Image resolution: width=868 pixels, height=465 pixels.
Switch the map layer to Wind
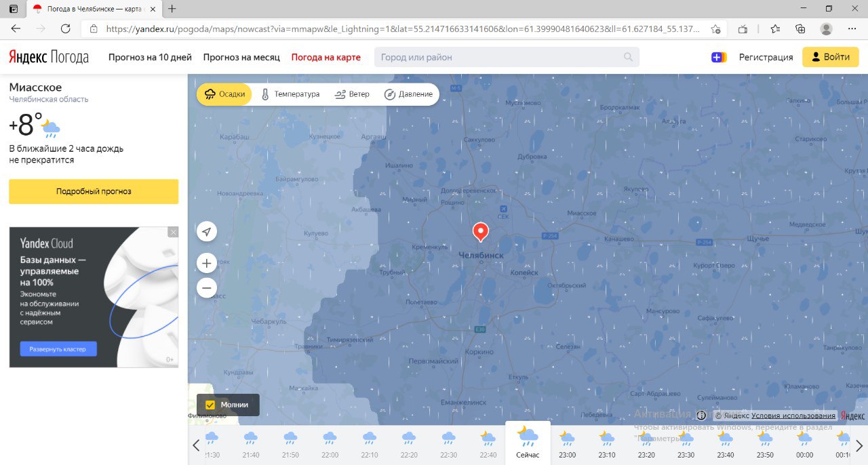pyautogui.click(x=352, y=94)
